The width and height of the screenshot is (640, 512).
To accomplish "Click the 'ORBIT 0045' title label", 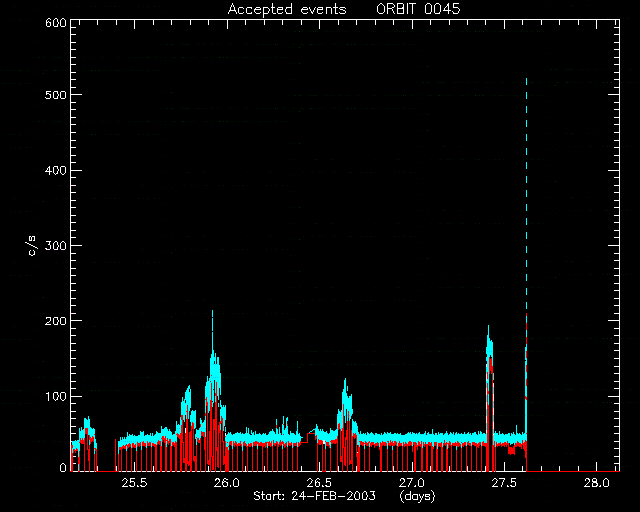I will [418, 9].
